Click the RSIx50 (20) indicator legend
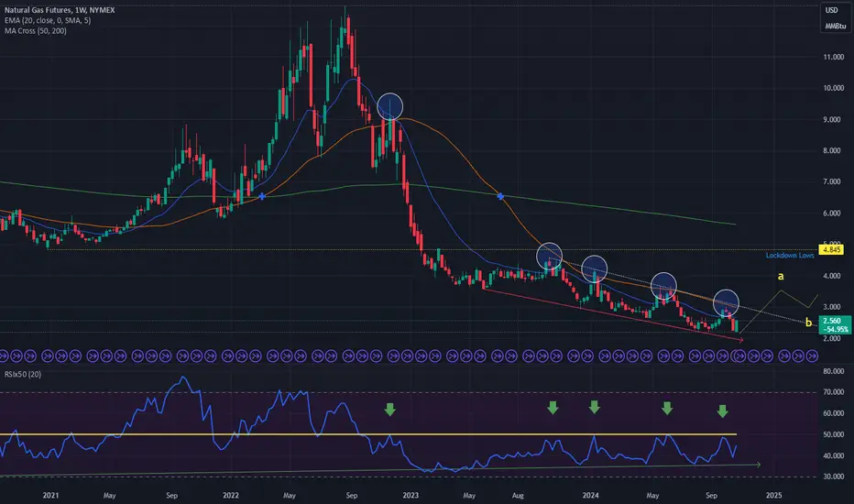Image resolution: width=854 pixels, height=504 pixels. coord(22,374)
